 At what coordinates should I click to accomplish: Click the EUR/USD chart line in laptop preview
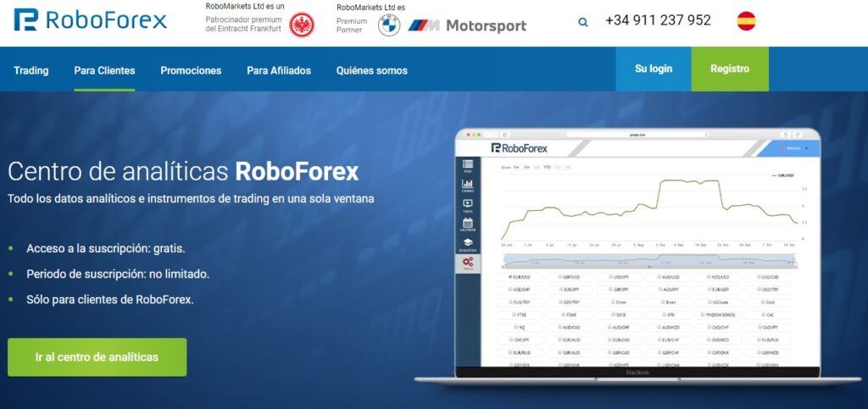coord(648,209)
